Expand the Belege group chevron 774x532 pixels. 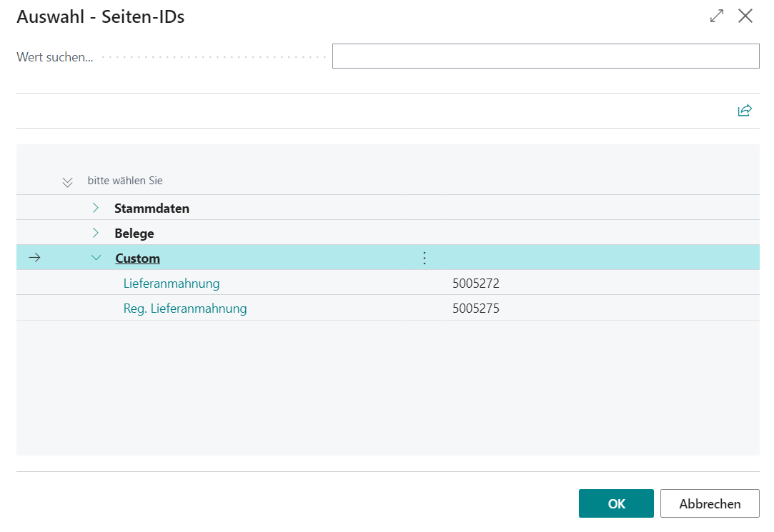[96, 233]
